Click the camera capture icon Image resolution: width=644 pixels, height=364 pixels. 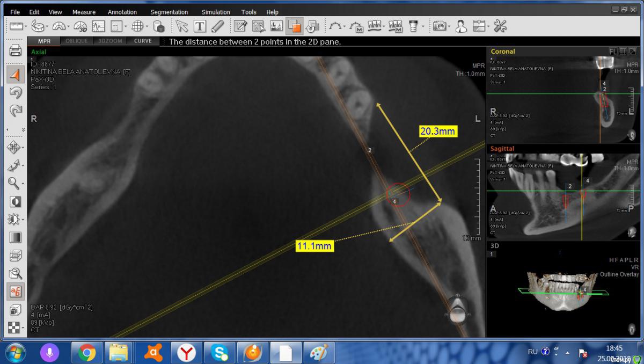point(440,26)
